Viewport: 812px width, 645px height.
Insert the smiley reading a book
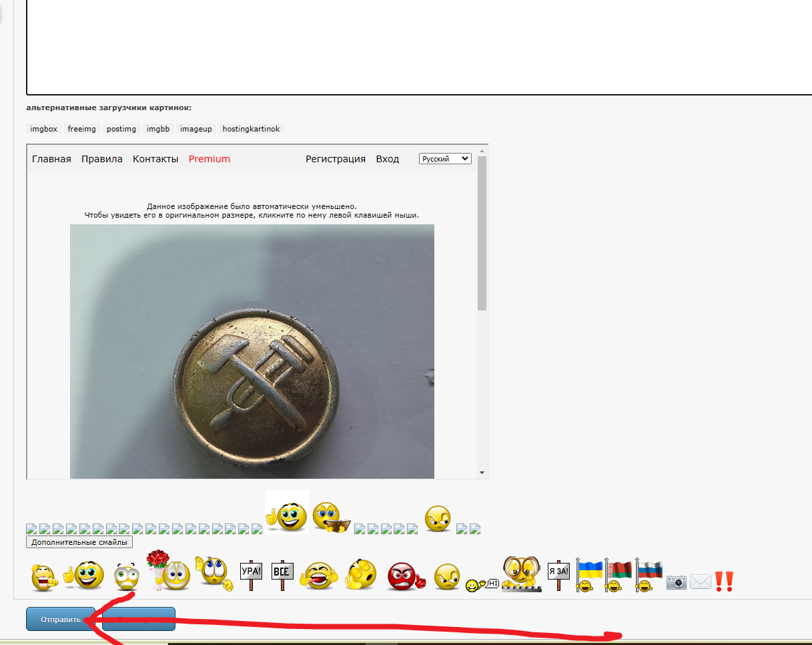click(x=332, y=517)
